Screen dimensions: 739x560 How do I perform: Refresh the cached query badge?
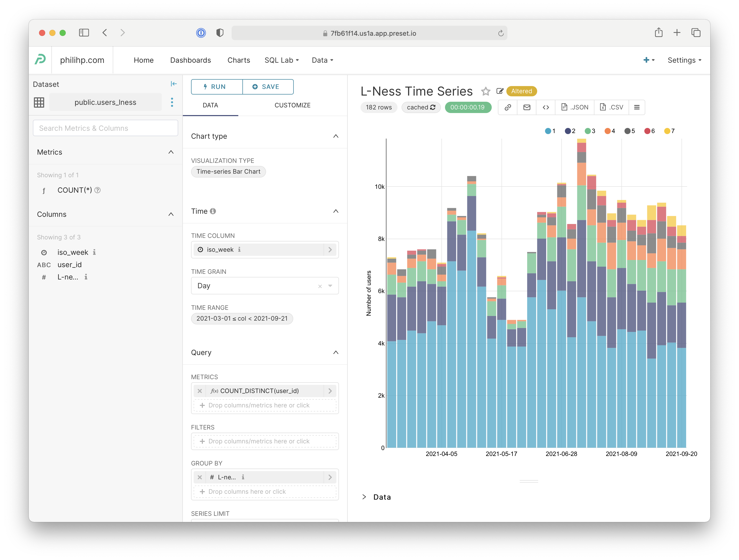(x=421, y=107)
